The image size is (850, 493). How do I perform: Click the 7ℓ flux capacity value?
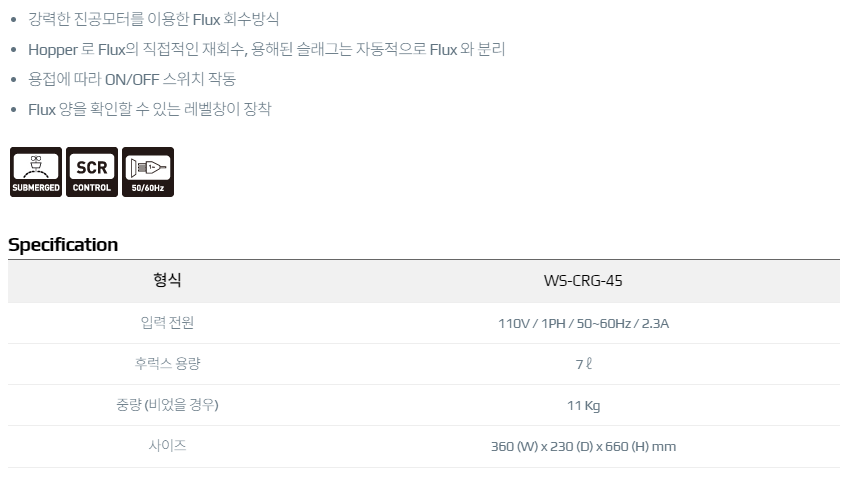(x=583, y=364)
